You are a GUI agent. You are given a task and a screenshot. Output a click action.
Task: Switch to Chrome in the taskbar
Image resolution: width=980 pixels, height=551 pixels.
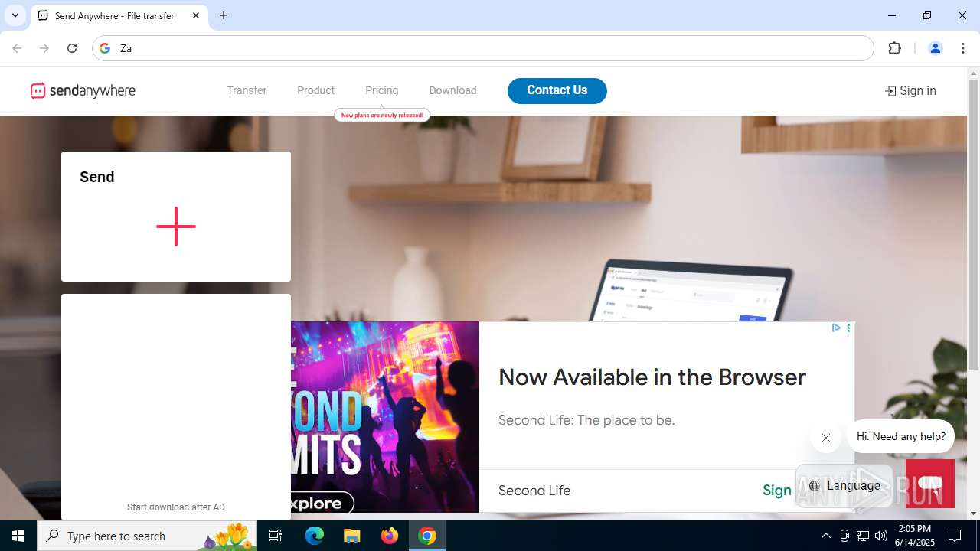(x=427, y=536)
